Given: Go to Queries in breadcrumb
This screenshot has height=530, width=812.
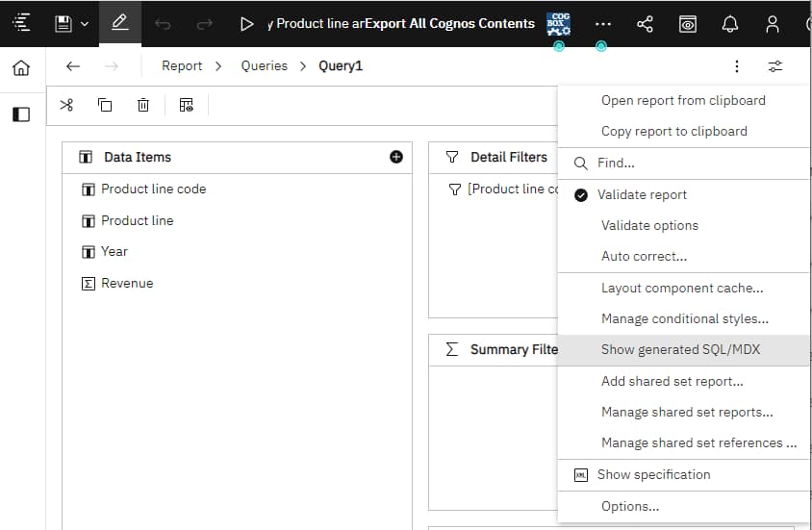Looking at the screenshot, I should tap(264, 66).
